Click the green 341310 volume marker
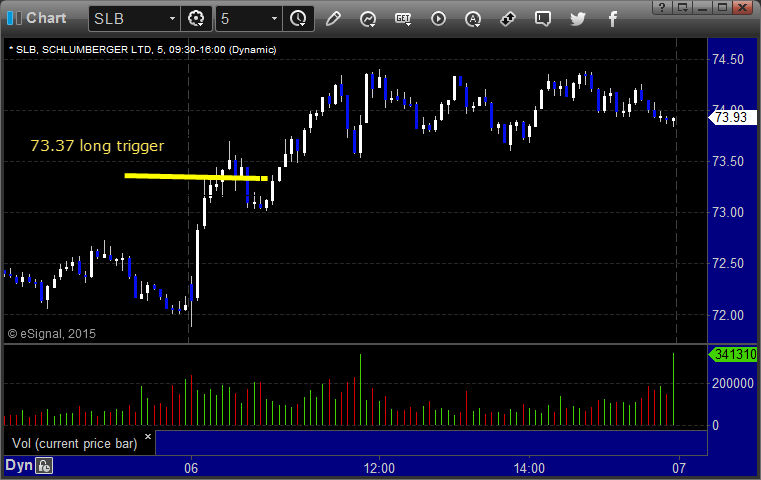 point(733,354)
